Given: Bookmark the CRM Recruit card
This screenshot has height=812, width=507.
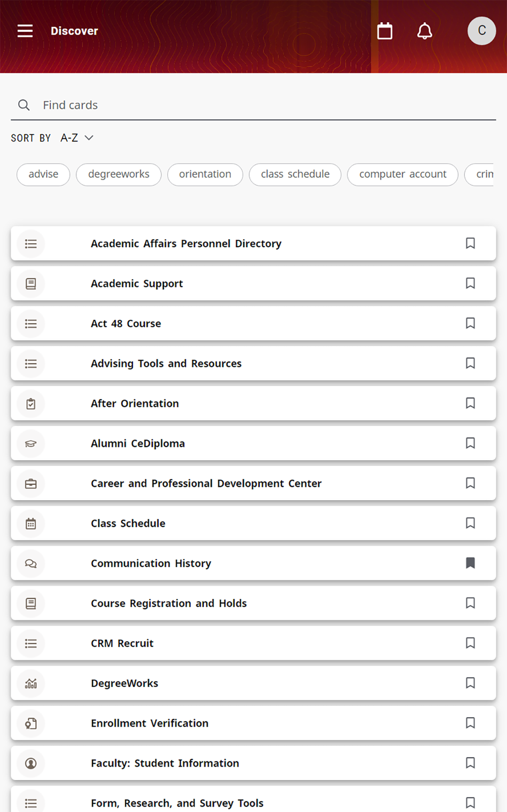Looking at the screenshot, I should pyautogui.click(x=470, y=642).
